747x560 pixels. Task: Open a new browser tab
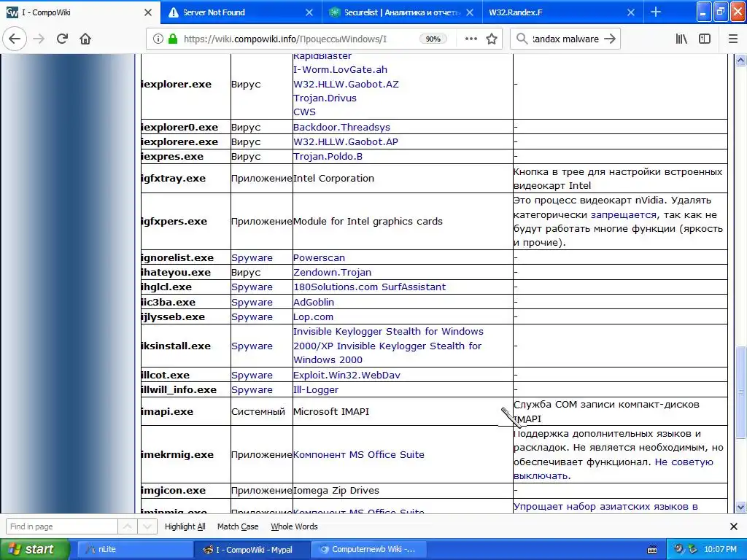(x=656, y=12)
